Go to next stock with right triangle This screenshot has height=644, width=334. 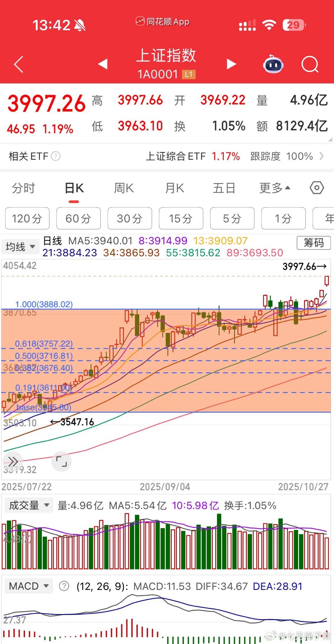[x=231, y=64]
